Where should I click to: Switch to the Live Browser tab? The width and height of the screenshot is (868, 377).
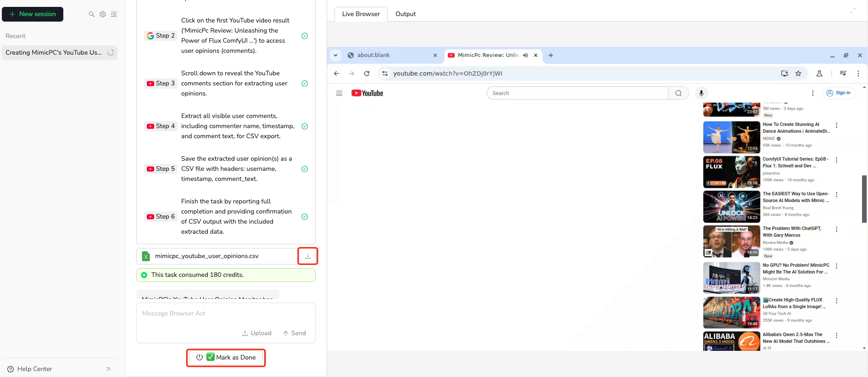click(x=361, y=14)
